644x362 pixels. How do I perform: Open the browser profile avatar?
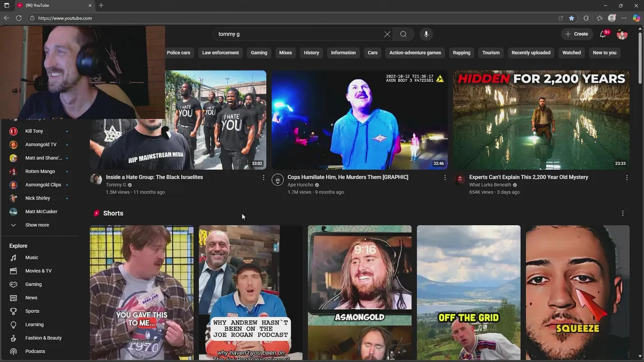612,18
